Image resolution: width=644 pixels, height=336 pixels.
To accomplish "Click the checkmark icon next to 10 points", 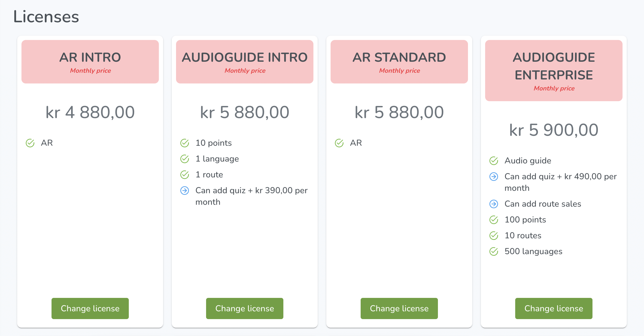I will coord(185,143).
